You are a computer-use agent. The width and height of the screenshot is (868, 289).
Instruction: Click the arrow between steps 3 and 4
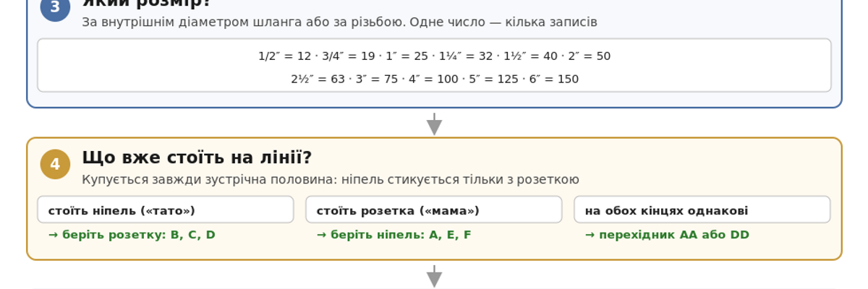click(434, 124)
